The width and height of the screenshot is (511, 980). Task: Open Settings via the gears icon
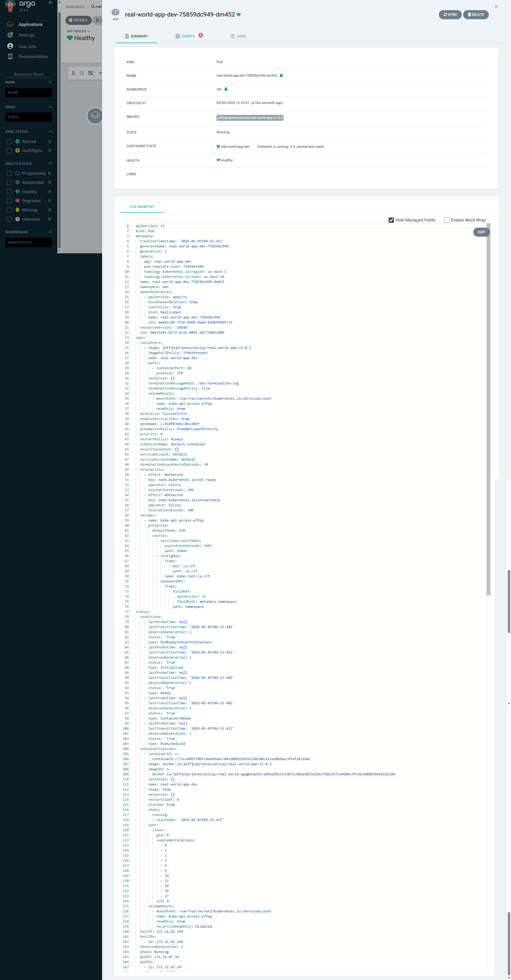(10, 35)
